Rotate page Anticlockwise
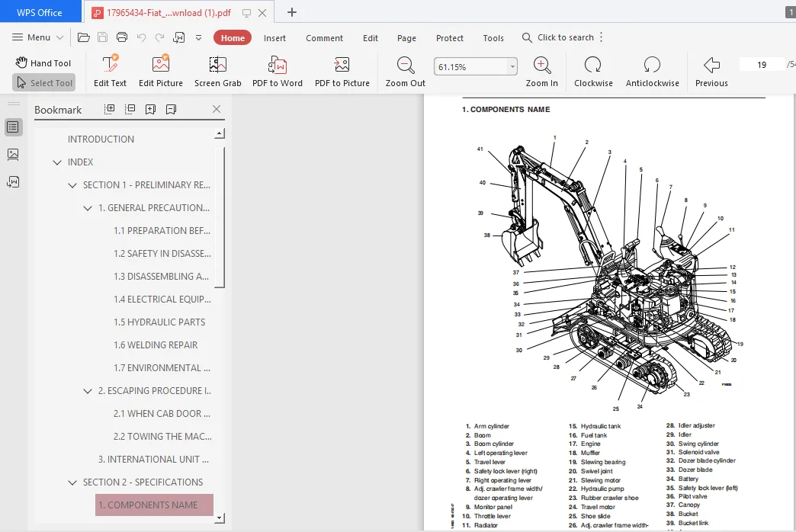The height and width of the screenshot is (532, 796). 653,71
